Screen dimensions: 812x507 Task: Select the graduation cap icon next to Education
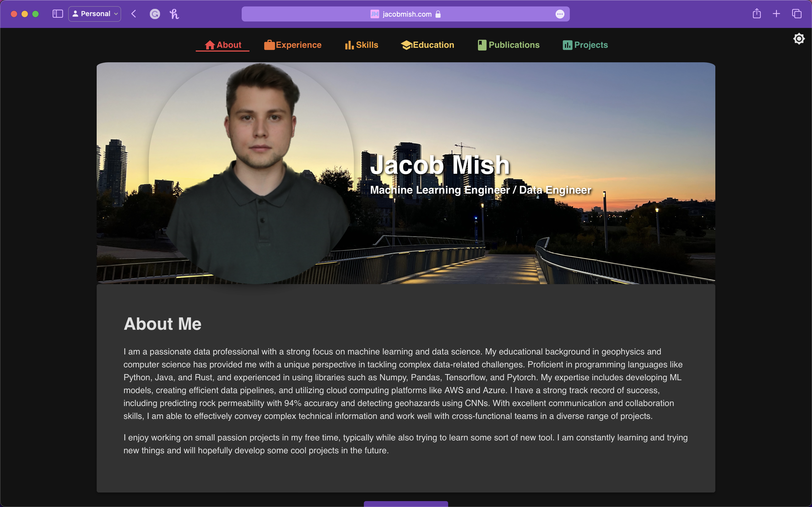coord(406,45)
